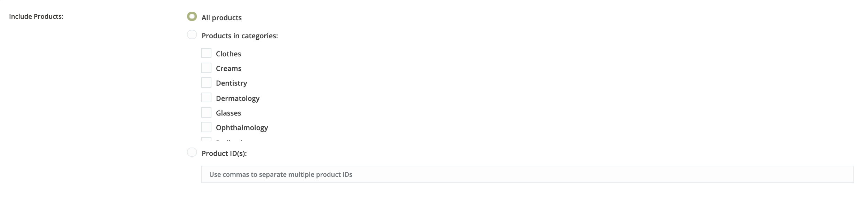Tick the Clothes category checkbox
Screen dimensions: 868x197
[x=206, y=53]
